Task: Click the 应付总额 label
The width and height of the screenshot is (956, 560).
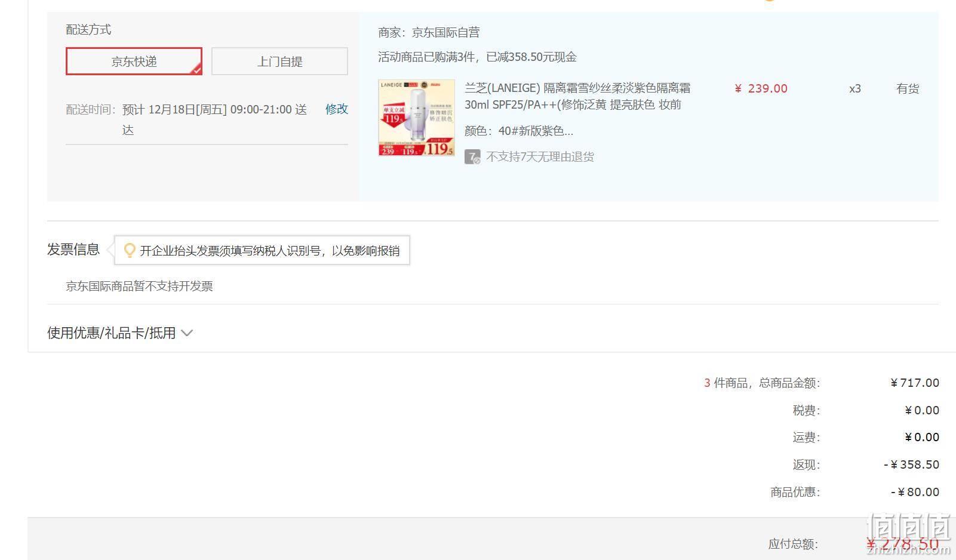Action: pyautogui.click(x=793, y=544)
